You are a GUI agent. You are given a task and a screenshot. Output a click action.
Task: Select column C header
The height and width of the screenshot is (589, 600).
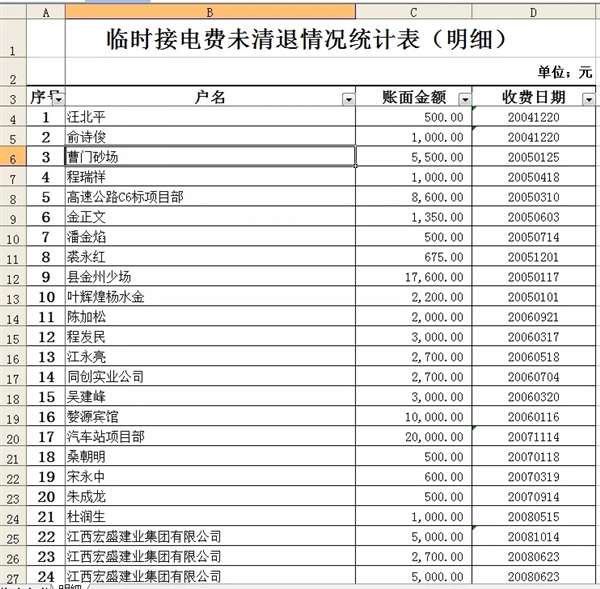click(x=414, y=13)
